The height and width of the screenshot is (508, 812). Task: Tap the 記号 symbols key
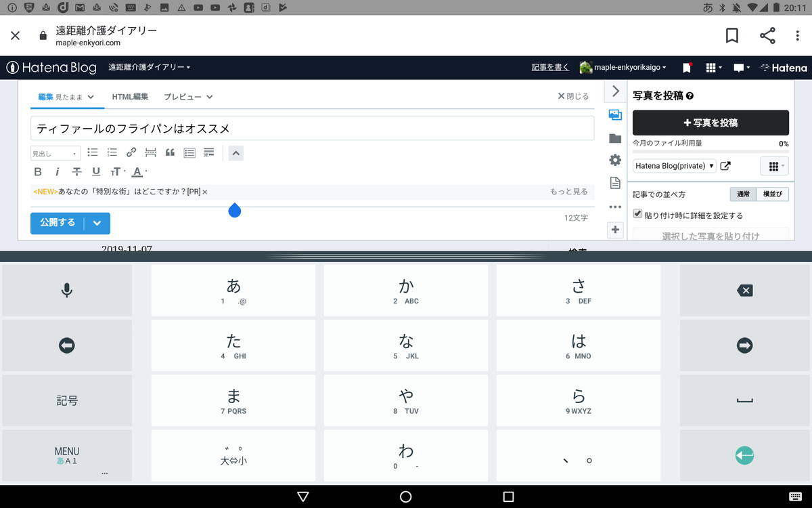click(66, 400)
